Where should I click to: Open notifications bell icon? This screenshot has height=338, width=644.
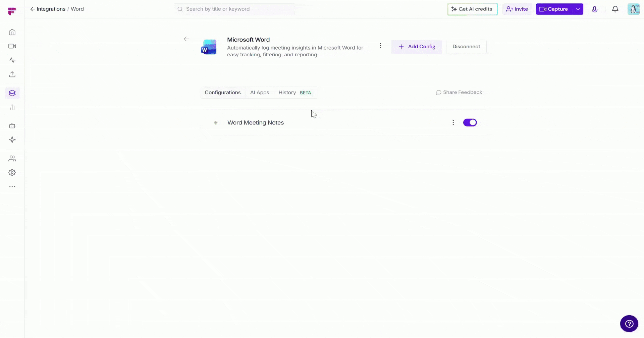click(x=615, y=9)
